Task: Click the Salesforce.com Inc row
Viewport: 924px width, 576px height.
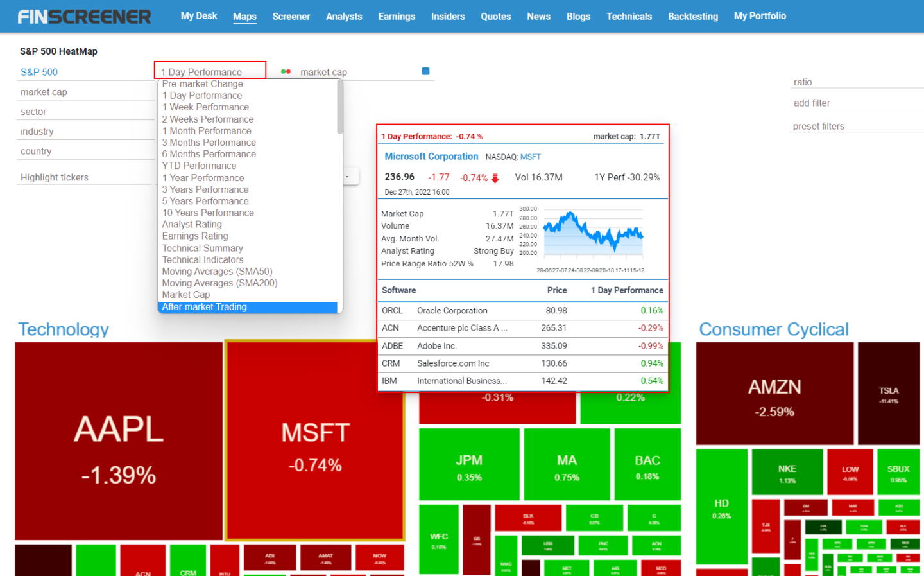Action: tap(523, 363)
